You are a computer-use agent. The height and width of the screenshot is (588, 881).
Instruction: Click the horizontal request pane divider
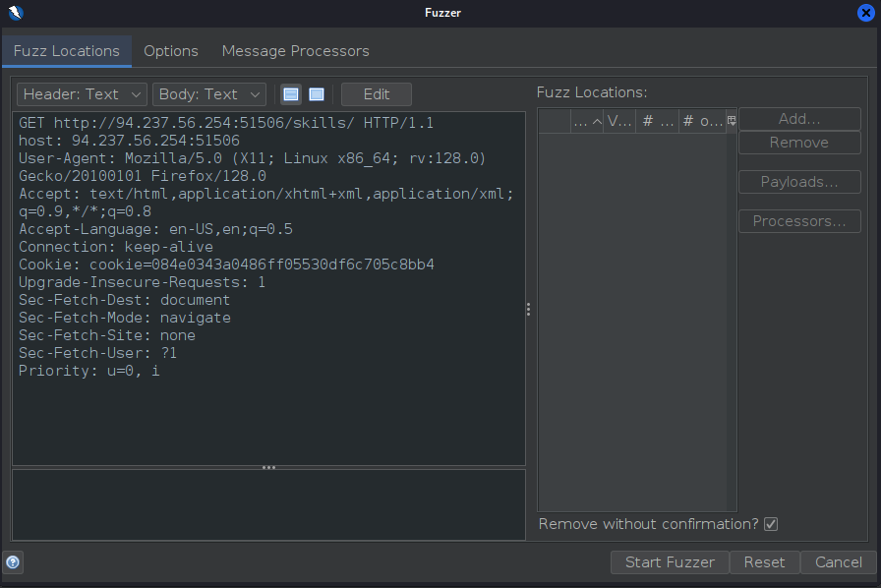point(268,468)
